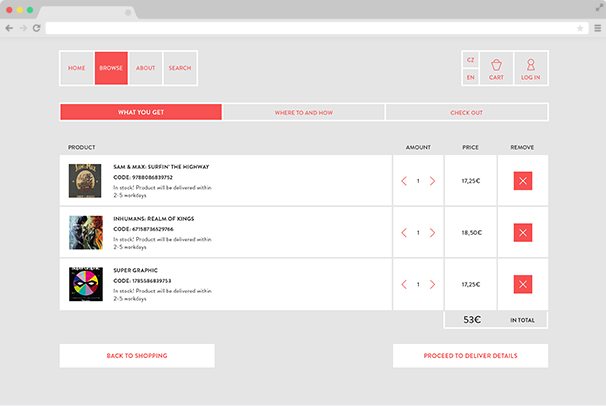606x406 pixels.
Task: Click the browser back arrow
Action: [x=9, y=28]
